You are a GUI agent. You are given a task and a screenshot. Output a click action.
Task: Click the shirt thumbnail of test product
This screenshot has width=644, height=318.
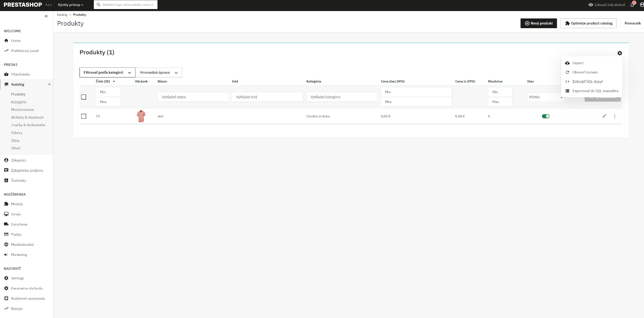pos(141,116)
